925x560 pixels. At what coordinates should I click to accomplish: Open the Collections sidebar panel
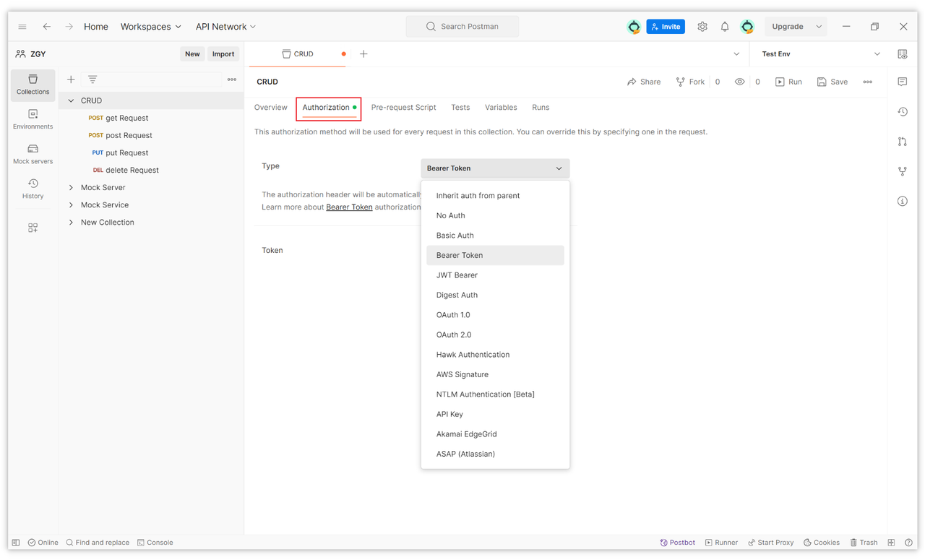[33, 85]
